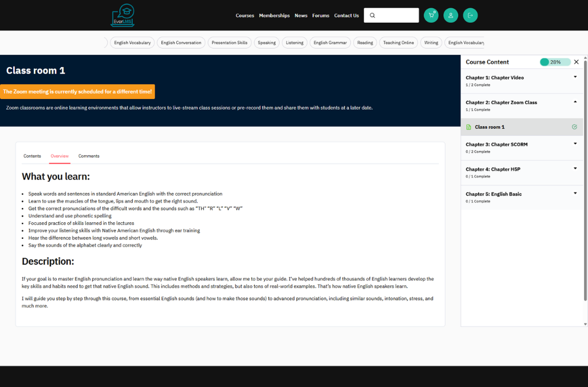Open the Memberships menu item
Image resolution: width=588 pixels, height=387 pixels.
(x=274, y=15)
